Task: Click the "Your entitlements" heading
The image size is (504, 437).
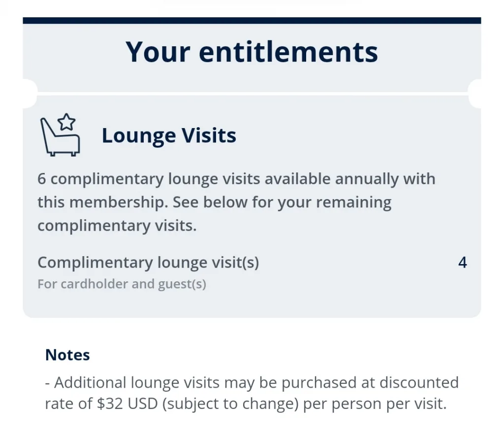Action: (252, 52)
